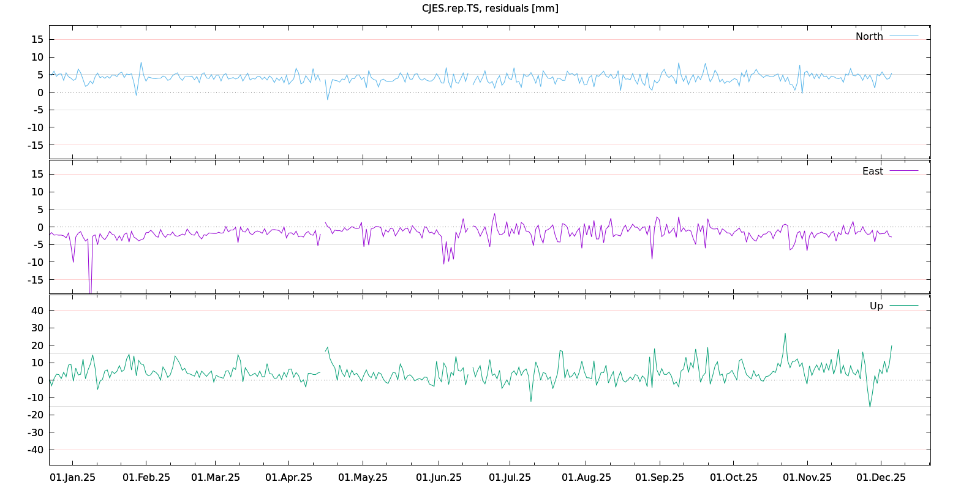Select the 01.Jun.25 x-axis date label
980x490 pixels.
tap(439, 478)
